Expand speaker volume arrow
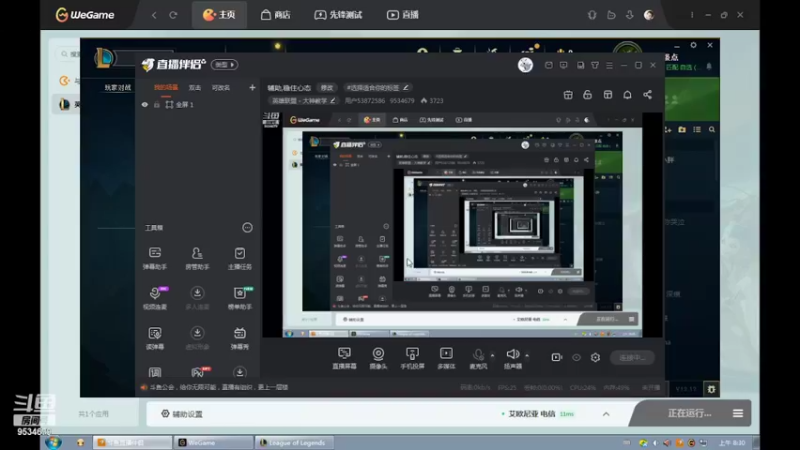The width and height of the screenshot is (800, 450). 527,355
